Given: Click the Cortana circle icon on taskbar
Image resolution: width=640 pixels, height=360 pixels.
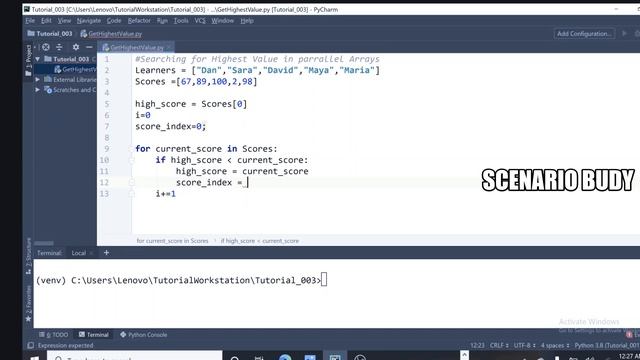Looking at the screenshot, I should pos(235,358).
